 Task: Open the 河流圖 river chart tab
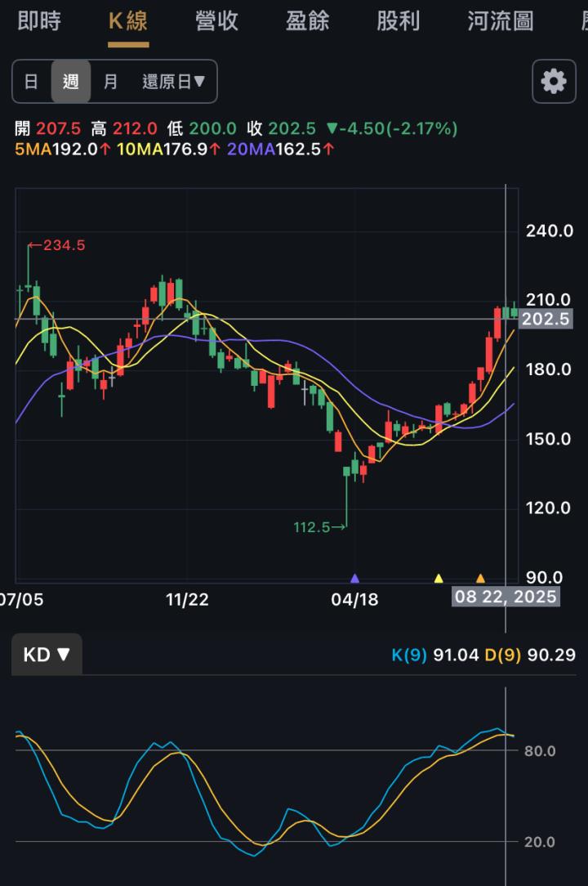point(501,20)
